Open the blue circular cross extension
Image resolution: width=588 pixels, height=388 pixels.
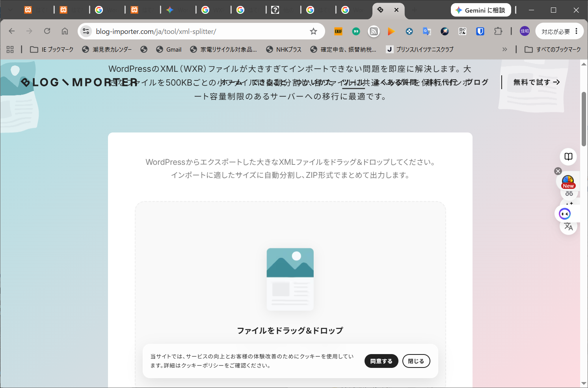click(x=409, y=31)
